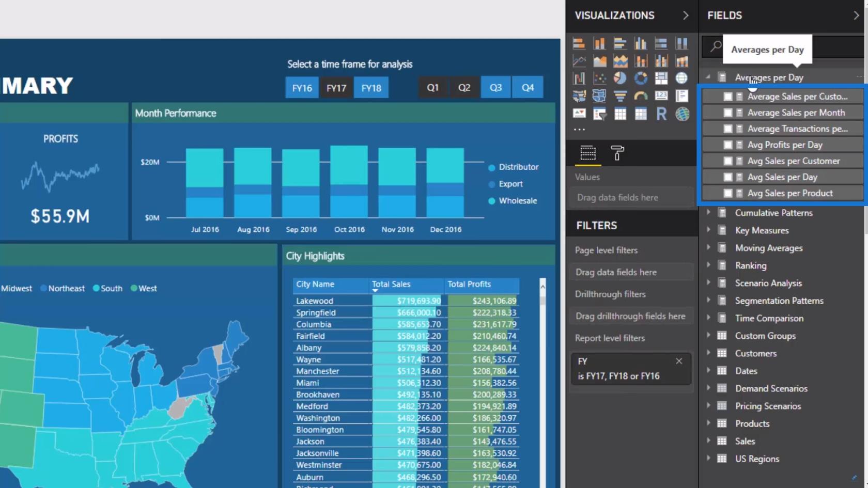Screen dimensions: 868x488
Task: Select the ribbon chart visual
Action: (x=682, y=61)
